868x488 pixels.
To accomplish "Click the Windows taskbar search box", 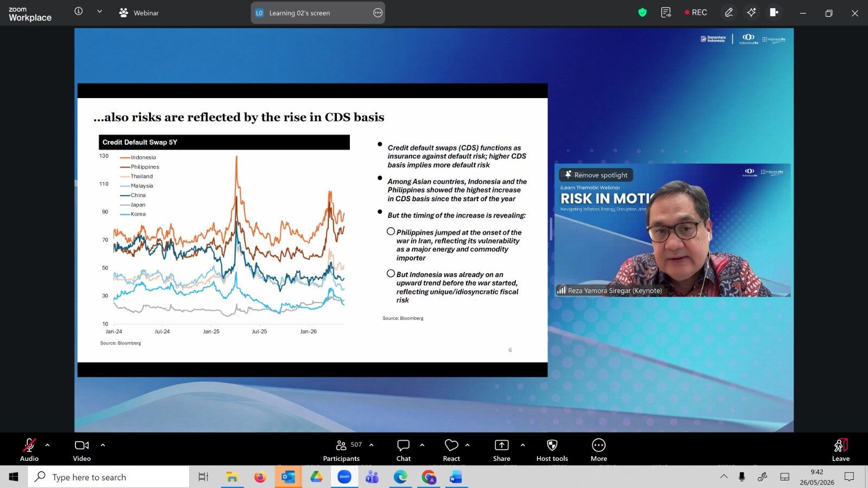I will pos(108,477).
